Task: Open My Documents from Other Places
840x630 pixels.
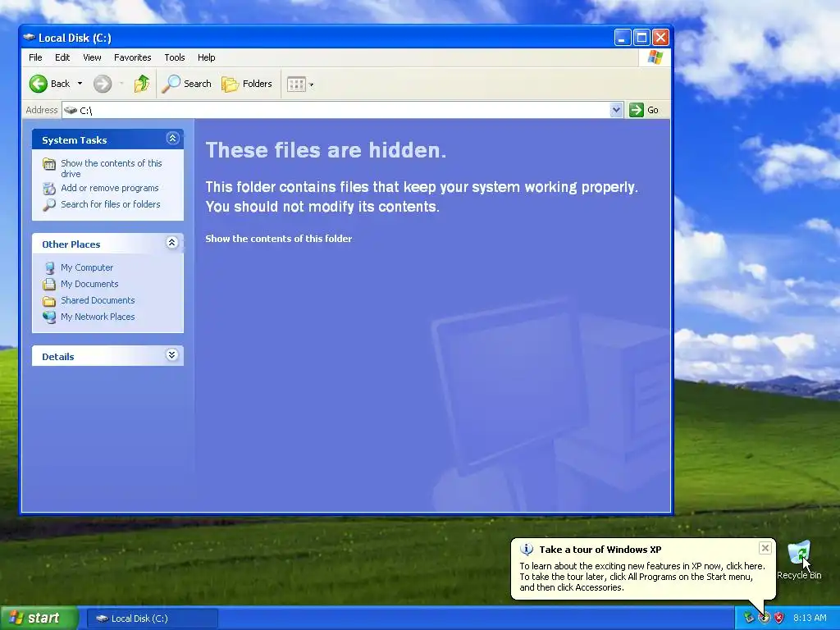Action: [x=89, y=284]
